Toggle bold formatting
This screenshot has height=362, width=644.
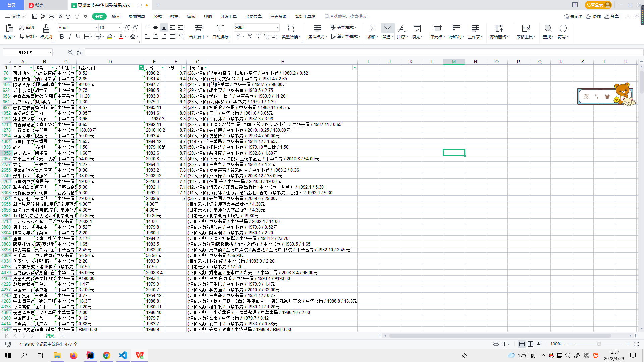click(x=62, y=37)
